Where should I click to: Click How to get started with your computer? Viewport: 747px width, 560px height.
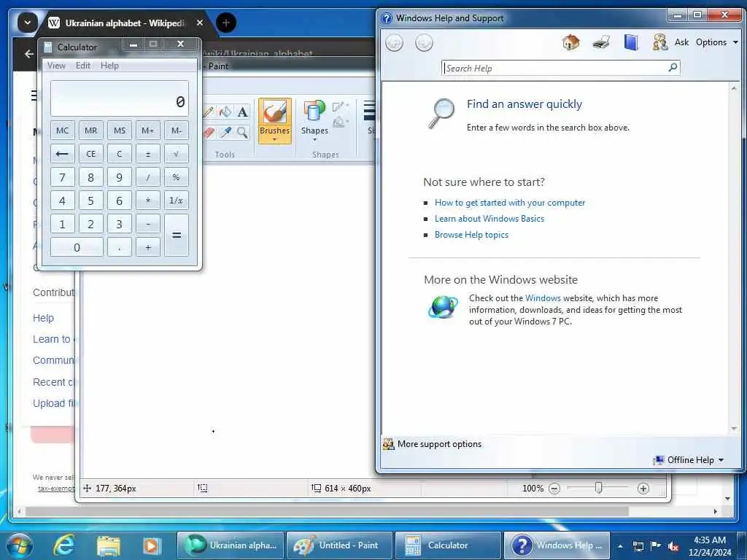(510, 203)
